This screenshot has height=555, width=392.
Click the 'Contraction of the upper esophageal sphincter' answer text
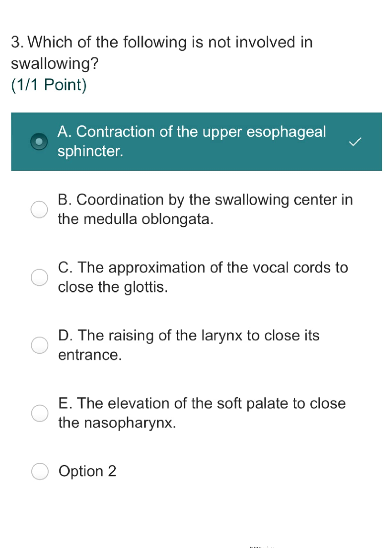(191, 132)
